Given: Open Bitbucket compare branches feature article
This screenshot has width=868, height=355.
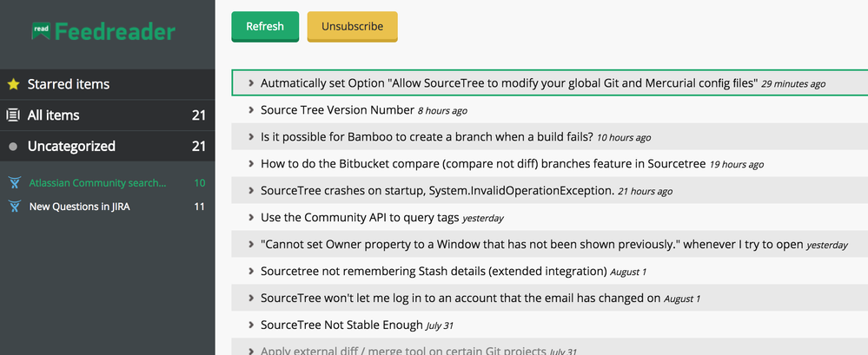Looking at the screenshot, I should point(483,164).
